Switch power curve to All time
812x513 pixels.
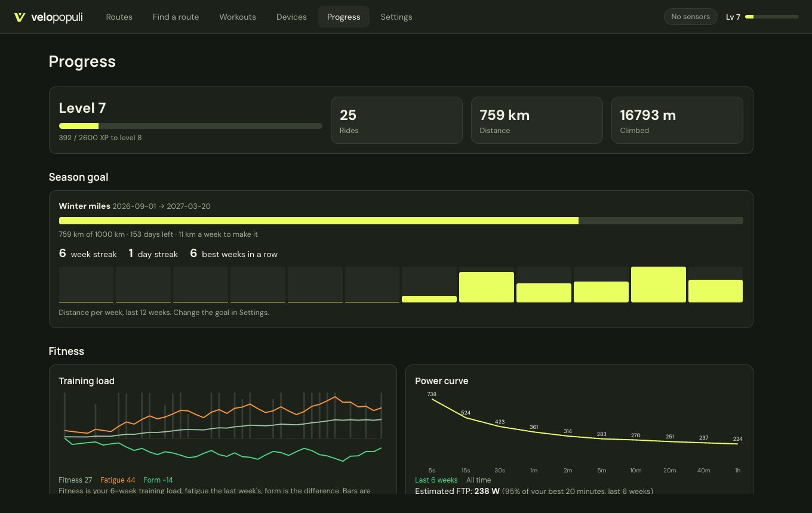click(478, 480)
